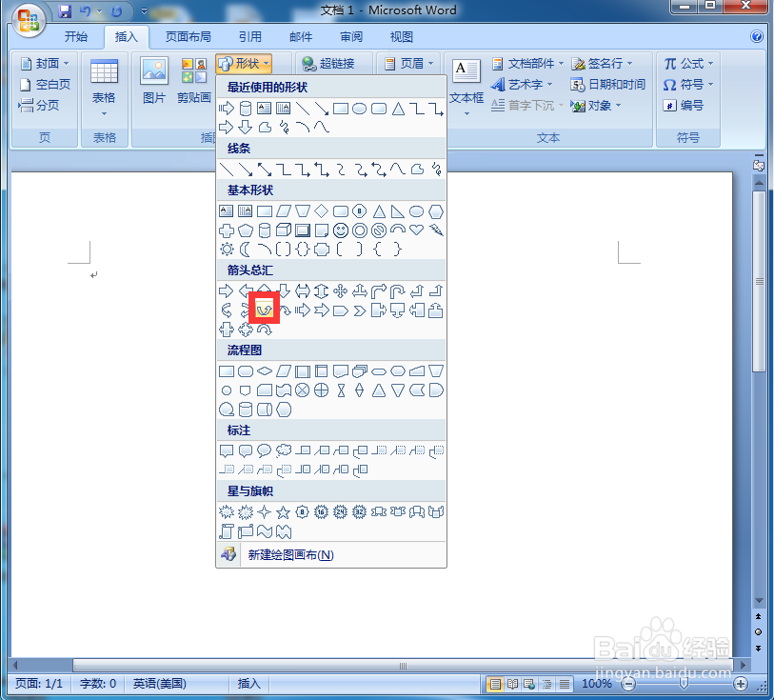Toggle insert mode in status bar
This screenshot has width=774, height=700.
pyautogui.click(x=248, y=684)
